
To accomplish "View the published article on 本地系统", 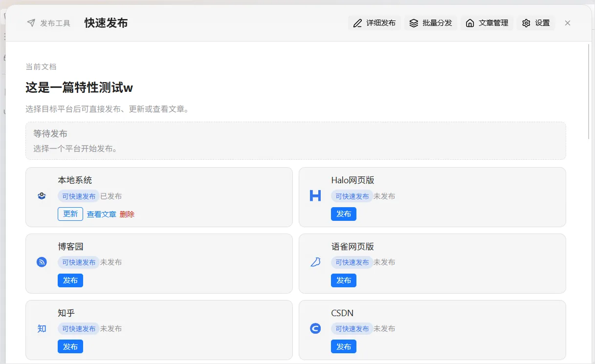I will point(102,214).
